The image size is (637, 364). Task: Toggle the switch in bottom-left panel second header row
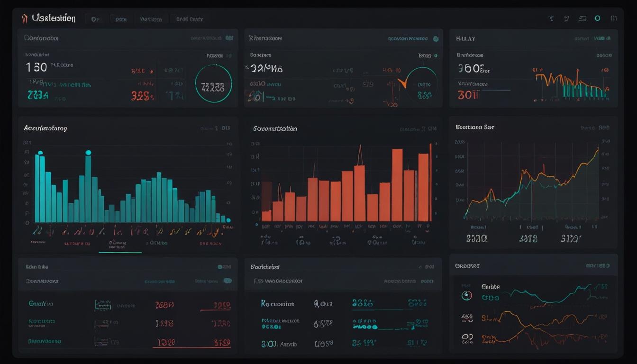[227, 281]
